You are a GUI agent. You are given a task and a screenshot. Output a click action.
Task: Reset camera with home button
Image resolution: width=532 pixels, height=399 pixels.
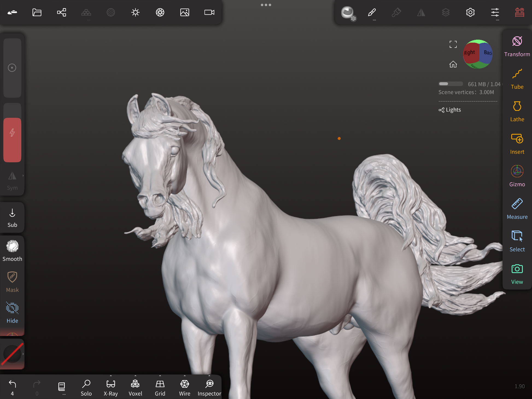(x=453, y=64)
